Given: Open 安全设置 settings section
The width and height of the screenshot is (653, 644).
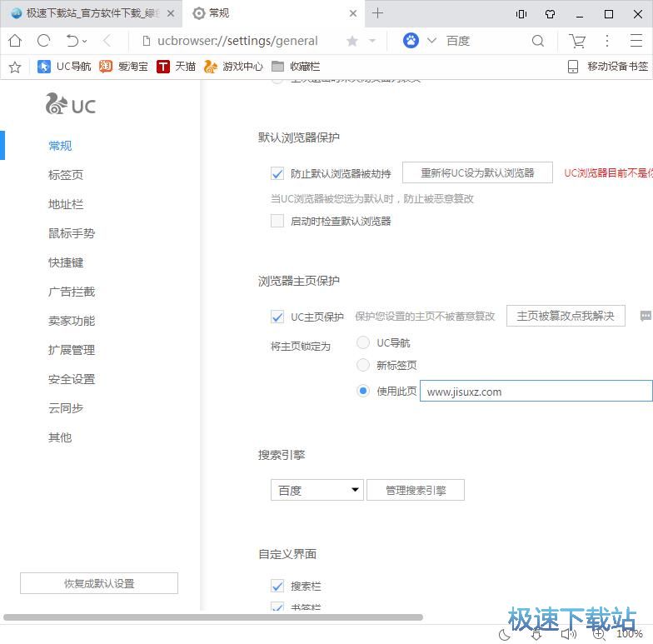Looking at the screenshot, I should pyautogui.click(x=72, y=379).
